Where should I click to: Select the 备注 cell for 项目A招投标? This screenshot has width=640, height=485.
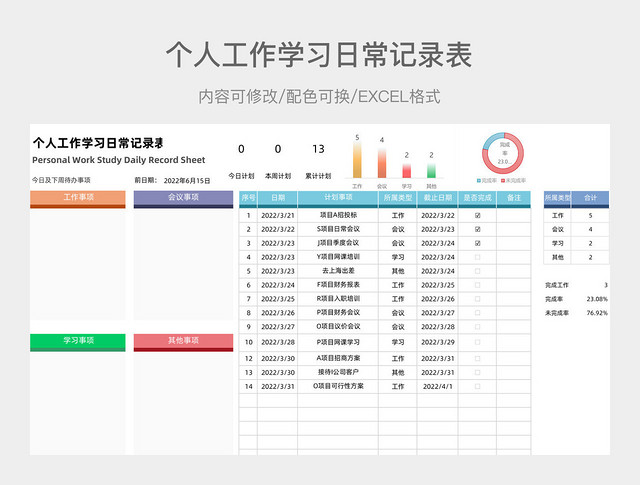pyautogui.click(x=514, y=215)
